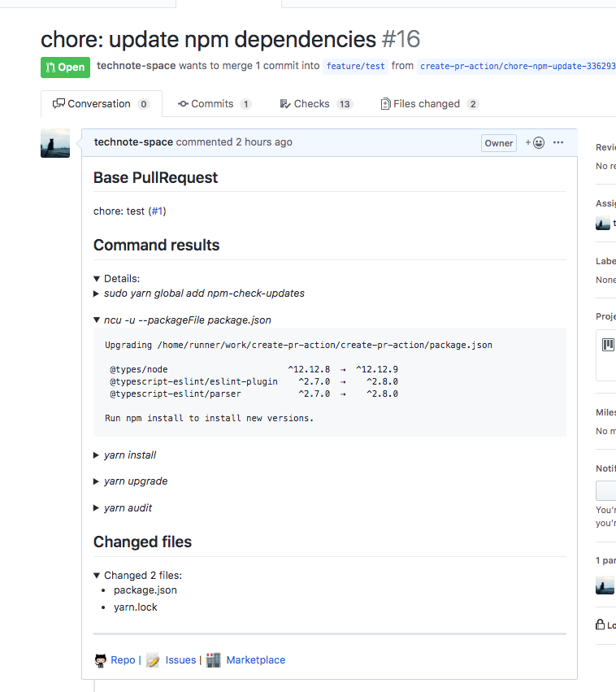The image size is (616, 692).
Task: Open the #1 pull request link
Action: [x=157, y=211]
